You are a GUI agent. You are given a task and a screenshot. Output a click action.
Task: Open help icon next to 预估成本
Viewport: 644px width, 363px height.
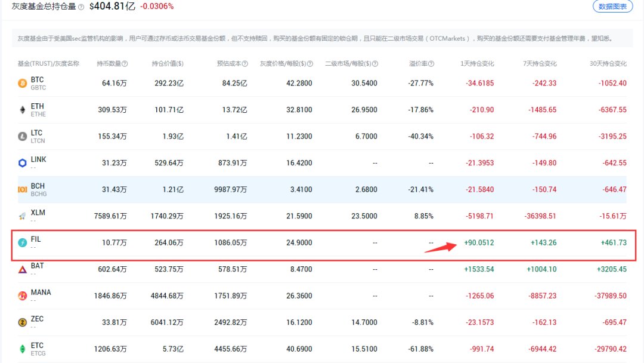[245, 64]
